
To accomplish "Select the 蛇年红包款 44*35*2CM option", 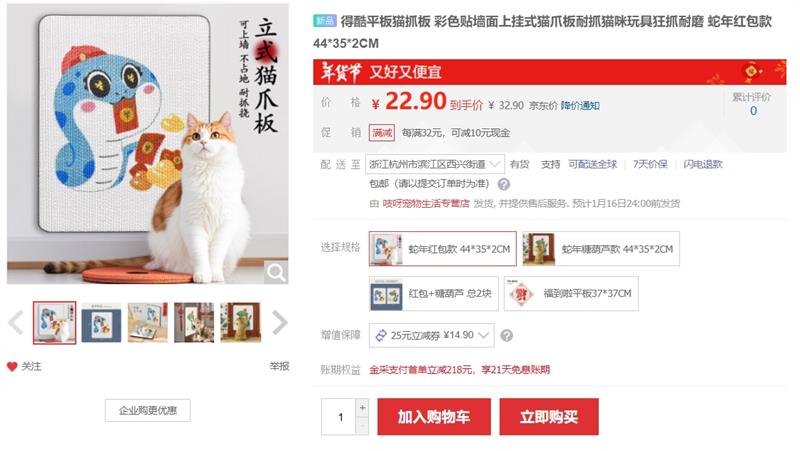I will tap(442, 248).
